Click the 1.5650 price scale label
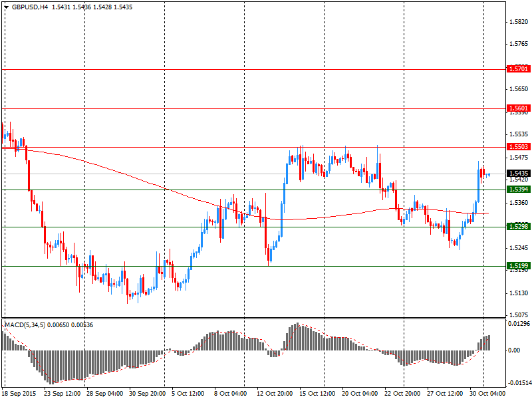This screenshot has width=532, height=399. 519,89
